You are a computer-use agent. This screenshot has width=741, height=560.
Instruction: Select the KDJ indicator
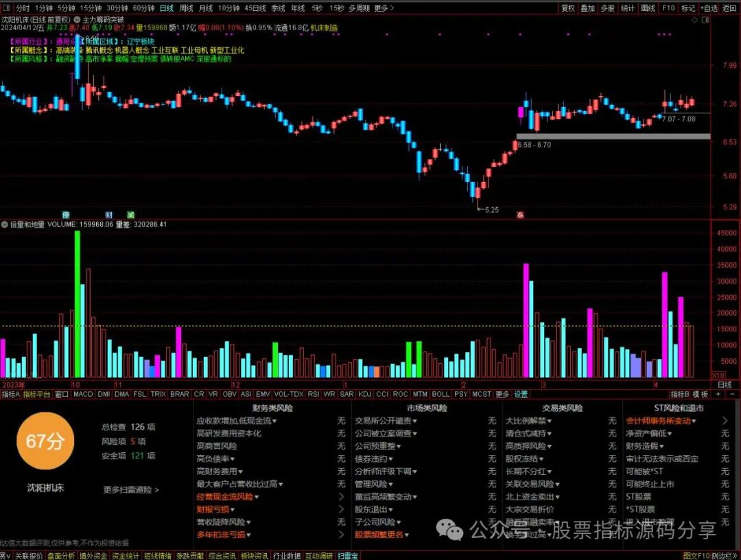tap(364, 394)
